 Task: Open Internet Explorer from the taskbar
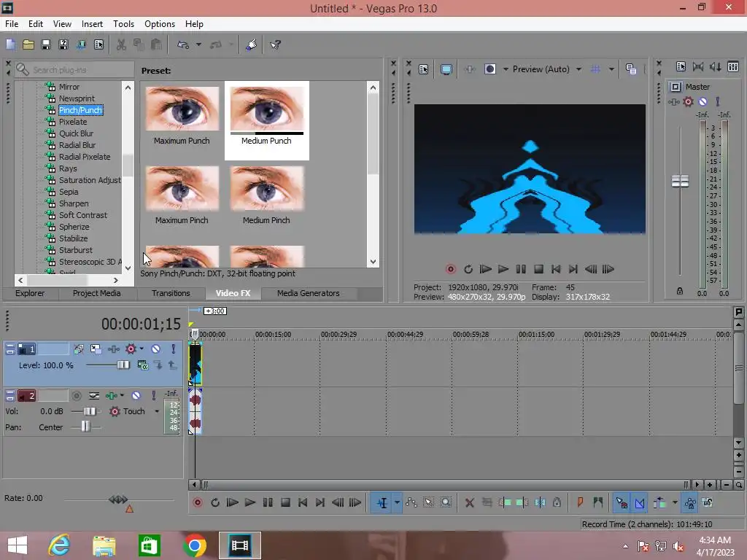59,545
